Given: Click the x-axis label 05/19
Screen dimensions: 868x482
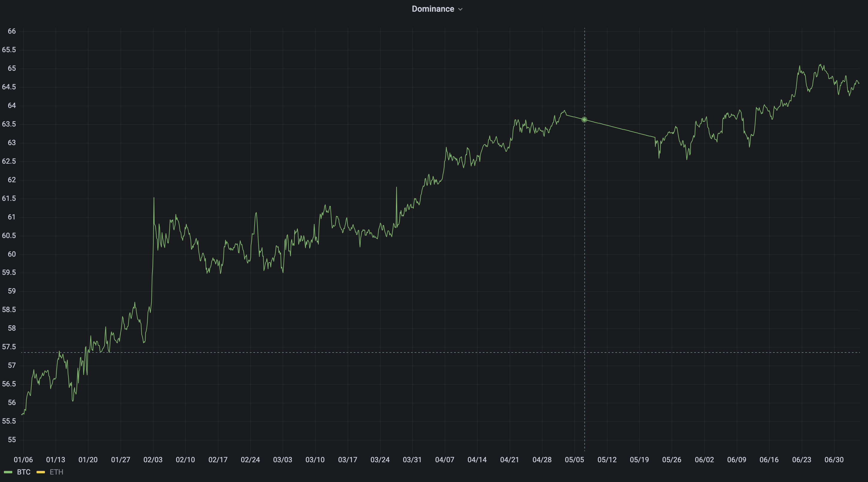Looking at the screenshot, I should click(639, 460).
